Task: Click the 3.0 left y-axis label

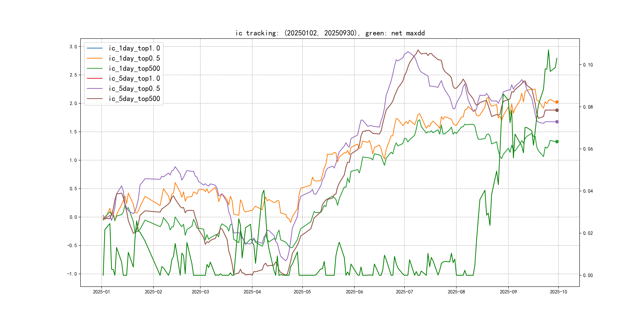Action: 73,47
